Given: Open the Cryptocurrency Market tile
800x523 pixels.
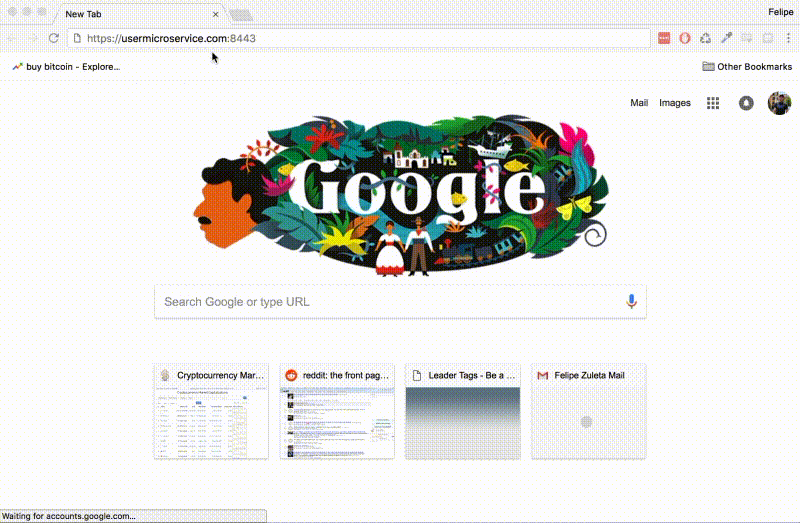Looking at the screenshot, I should tap(211, 411).
